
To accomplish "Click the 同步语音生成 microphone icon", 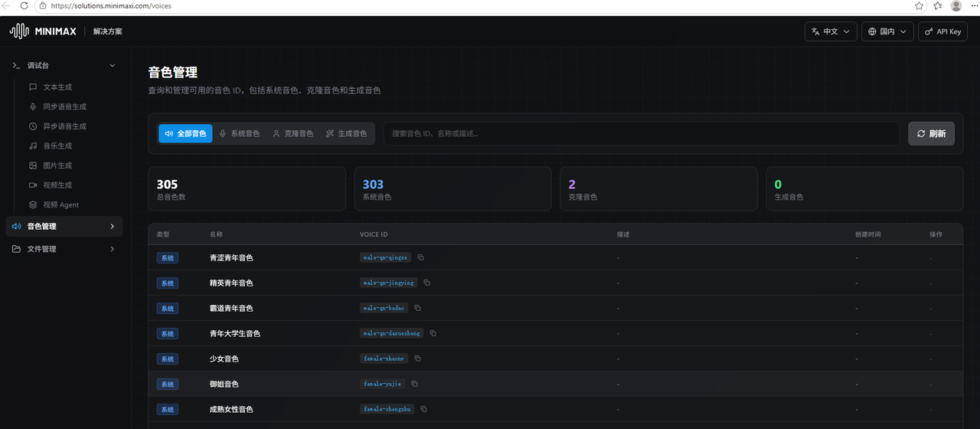I will 33,106.
